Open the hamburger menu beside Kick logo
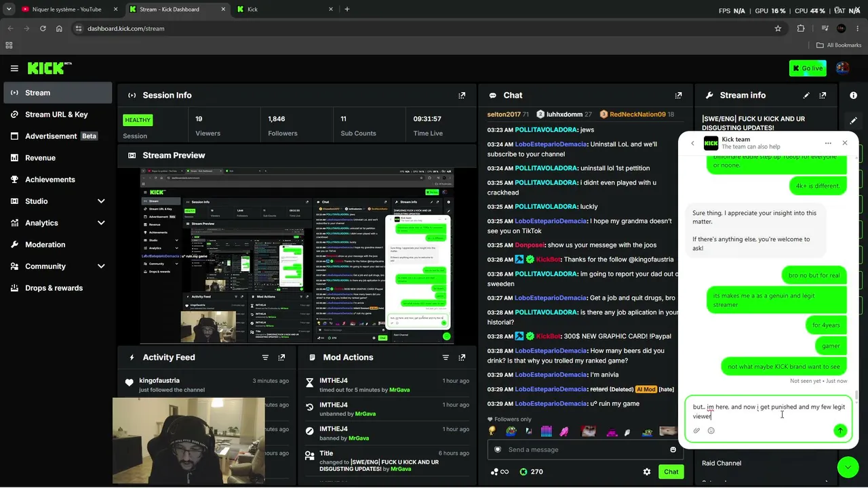The width and height of the screenshot is (868, 488). (x=14, y=68)
